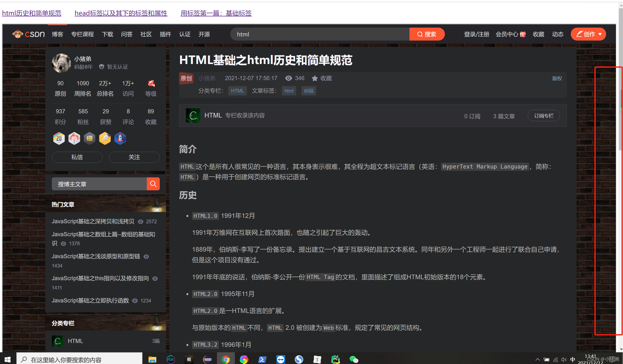Click the eye views icon beside 346
The width and height of the screenshot is (623, 364).
pyautogui.click(x=288, y=78)
